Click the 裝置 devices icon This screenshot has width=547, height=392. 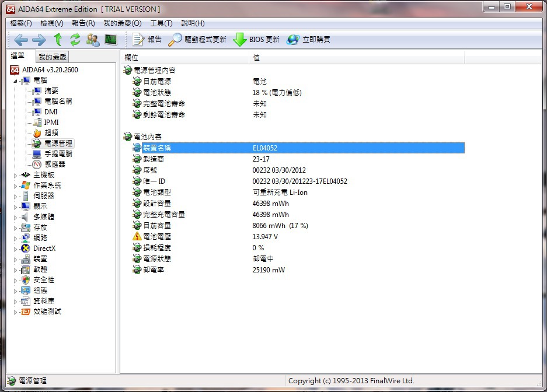[26, 259]
